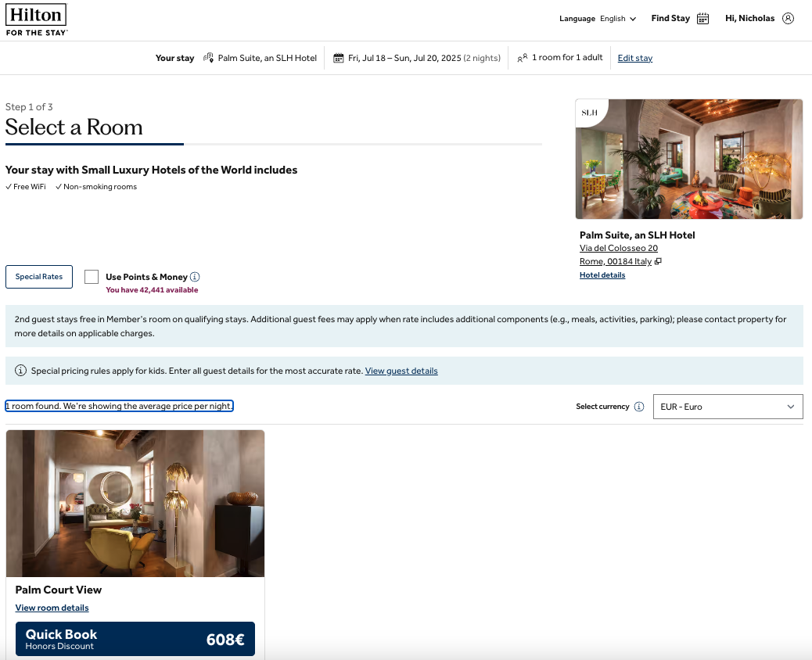The height and width of the screenshot is (660, 812).
Task: Open the Find Stay calendar icon
Action: (x=702, y=19)
